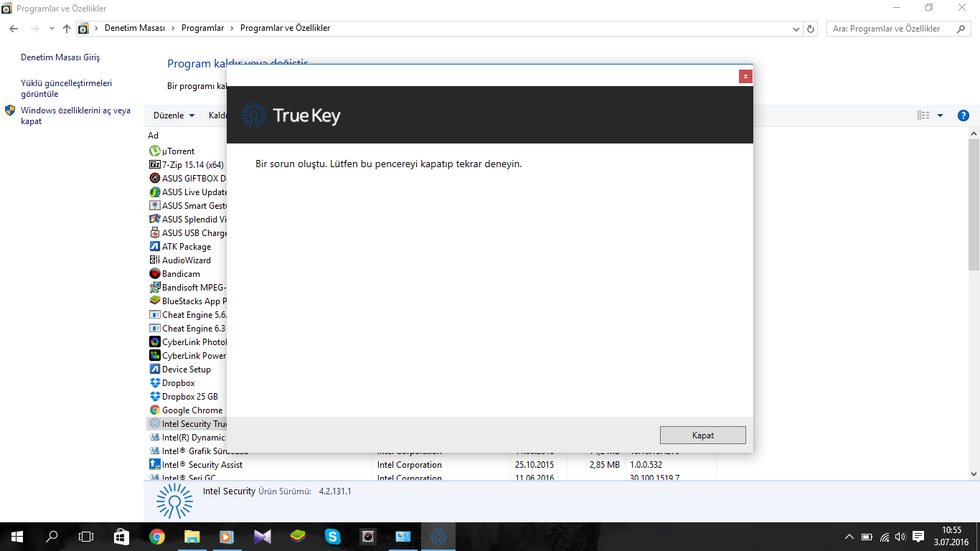The height and width of the screenshot is (551, 980).
Task: Open Visual Studio from the taskbar
Action: 262,536
